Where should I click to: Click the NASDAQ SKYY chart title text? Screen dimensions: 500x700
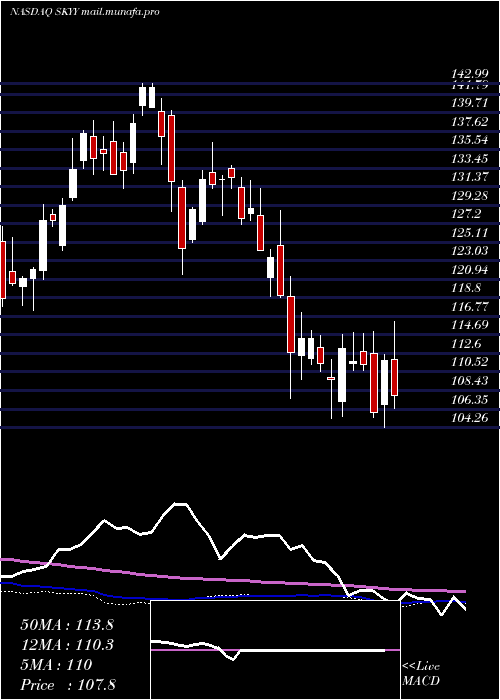click(84, 12)
